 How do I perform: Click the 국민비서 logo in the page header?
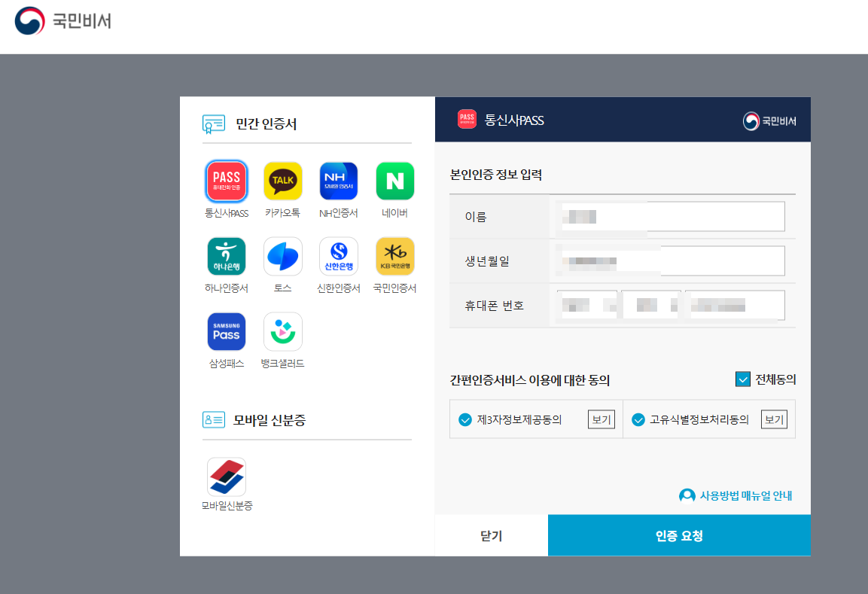point(63,21)
